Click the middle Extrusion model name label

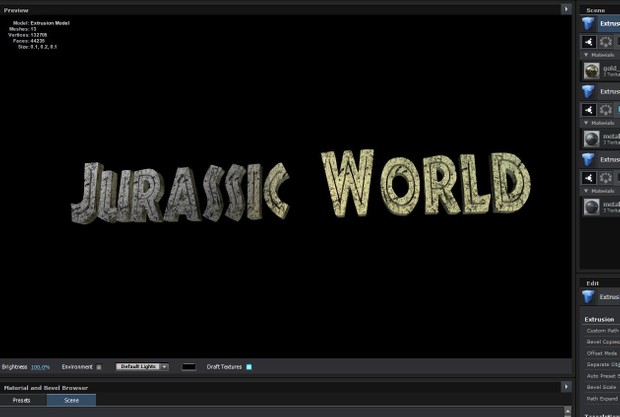[610, 92]
